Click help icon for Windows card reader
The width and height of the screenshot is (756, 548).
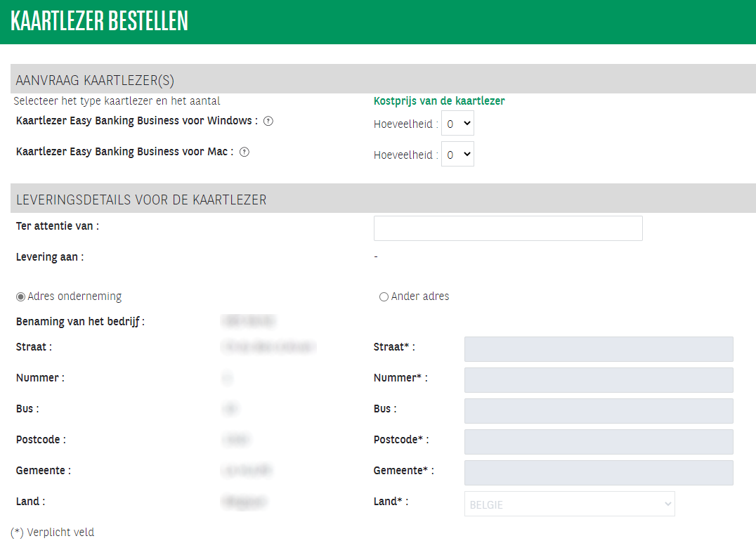coord(268,121)
